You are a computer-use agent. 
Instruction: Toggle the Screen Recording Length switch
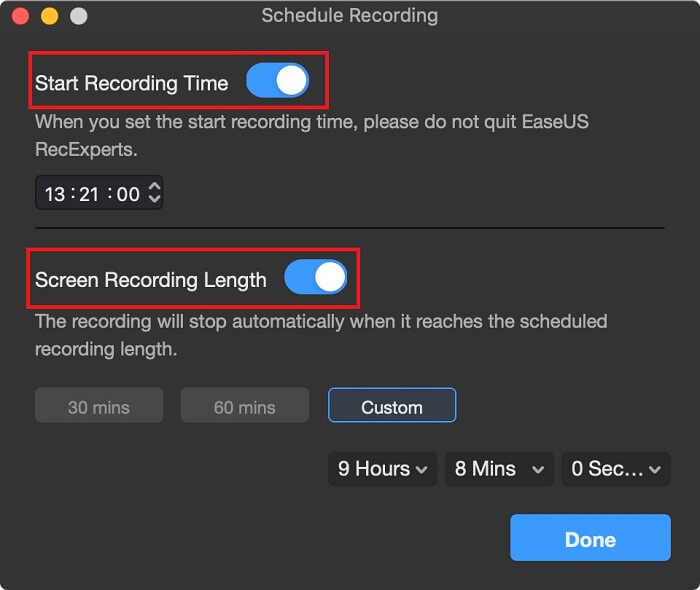(316, 277)
